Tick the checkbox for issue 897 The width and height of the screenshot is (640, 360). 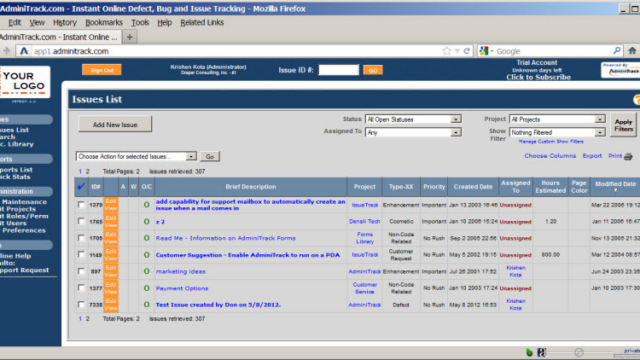coord(81,271)
